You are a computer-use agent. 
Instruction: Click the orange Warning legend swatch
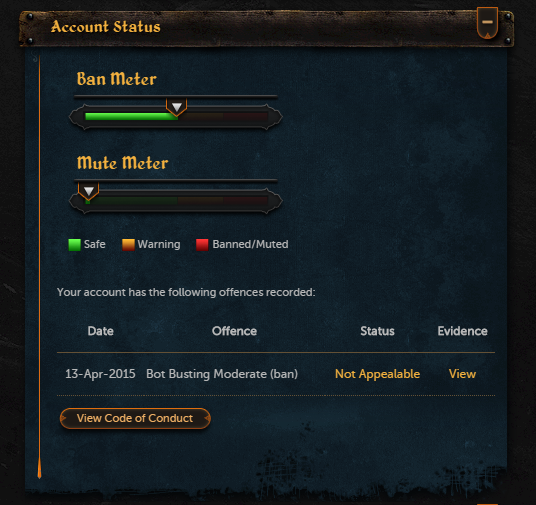point(128,245)
